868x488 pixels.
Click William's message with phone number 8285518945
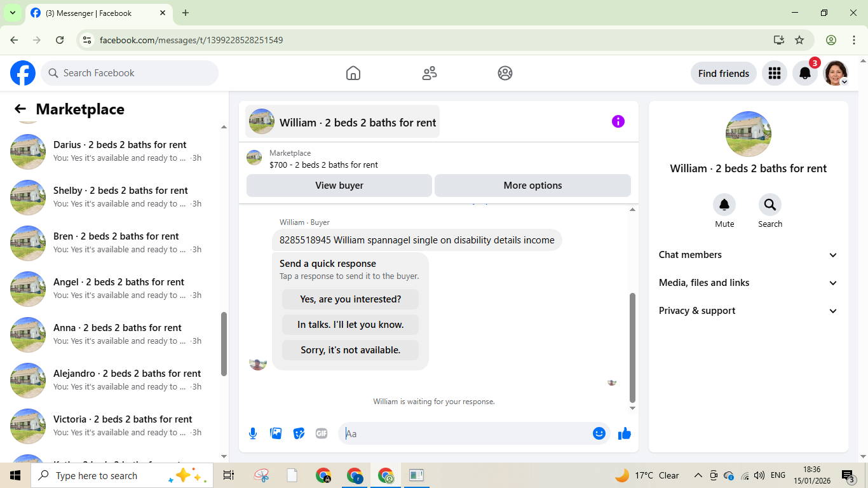417,240
